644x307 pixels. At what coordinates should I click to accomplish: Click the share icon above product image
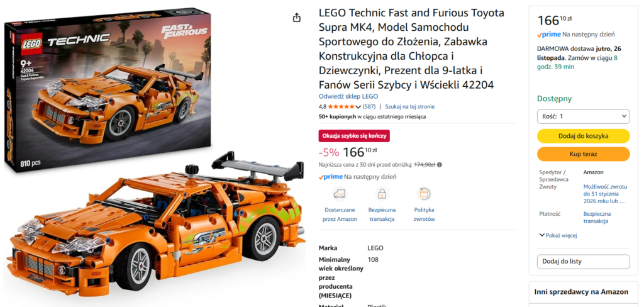[297, 18]
